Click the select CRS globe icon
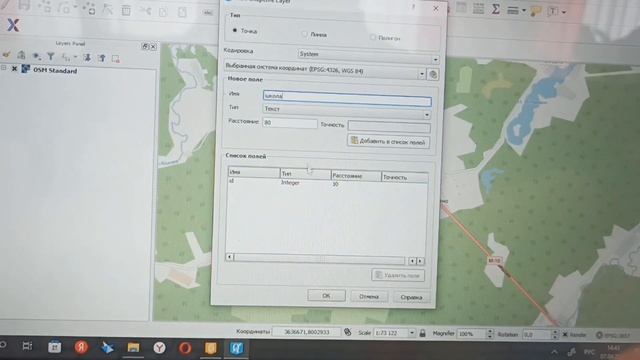Screen dimensions: 640x360 coord(433,74)
